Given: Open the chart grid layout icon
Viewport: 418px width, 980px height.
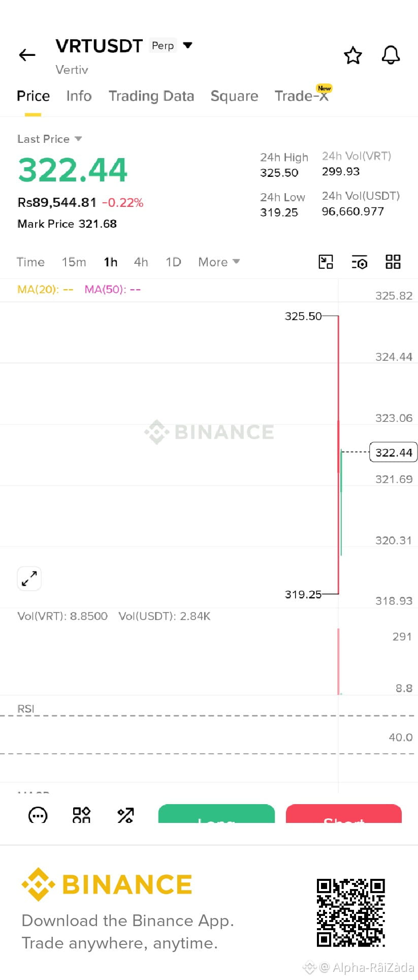Looking at the screenshot, I should (x=393, y=262).
